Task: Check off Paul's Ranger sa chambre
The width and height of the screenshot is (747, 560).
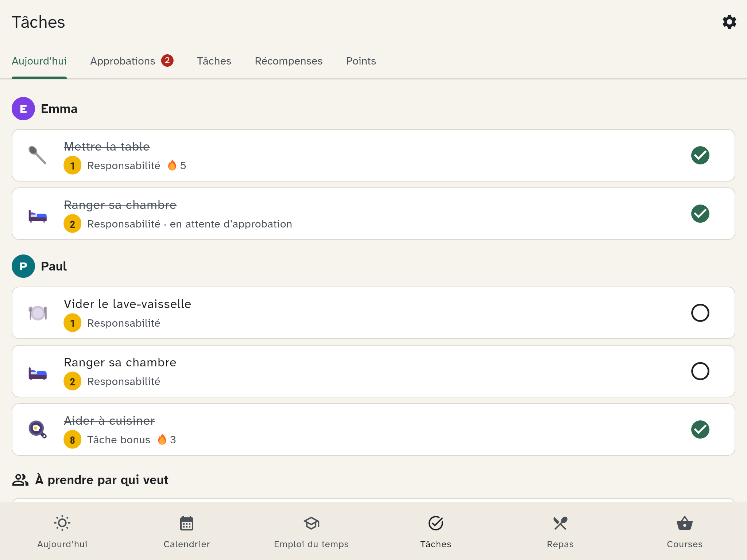Action: coord(700,371)
